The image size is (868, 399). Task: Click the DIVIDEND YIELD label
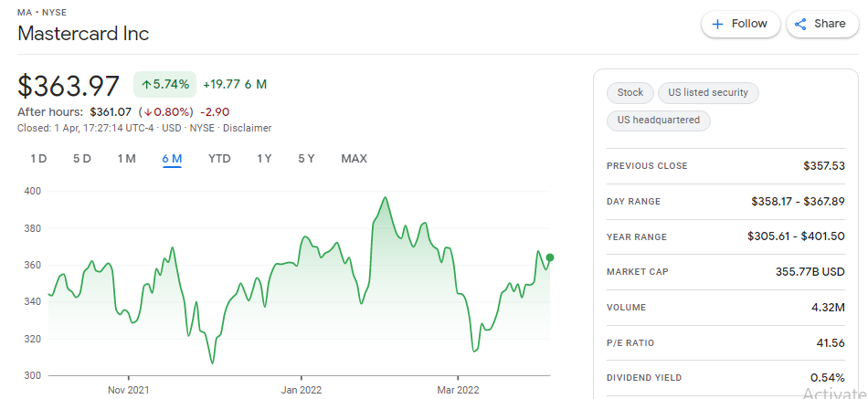coord(644,378)
